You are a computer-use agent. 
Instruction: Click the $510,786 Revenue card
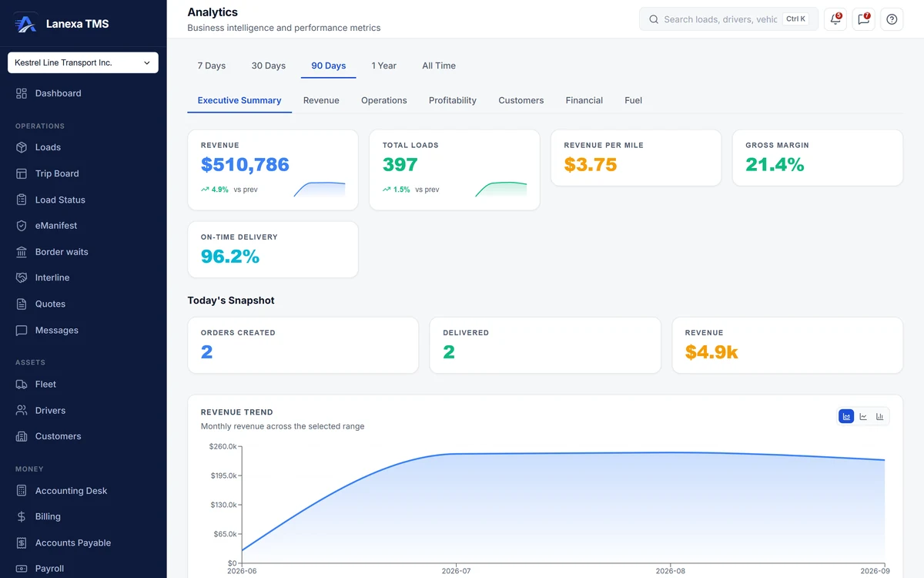point(273,170)
